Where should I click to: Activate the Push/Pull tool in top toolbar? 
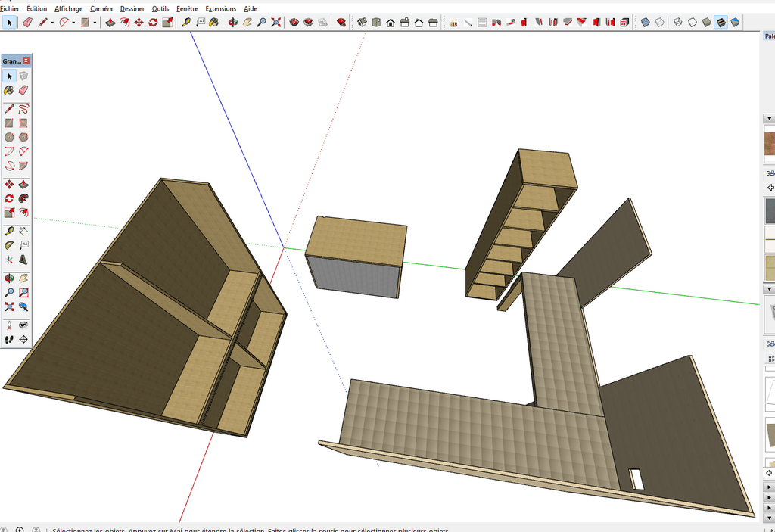point(110,23)
